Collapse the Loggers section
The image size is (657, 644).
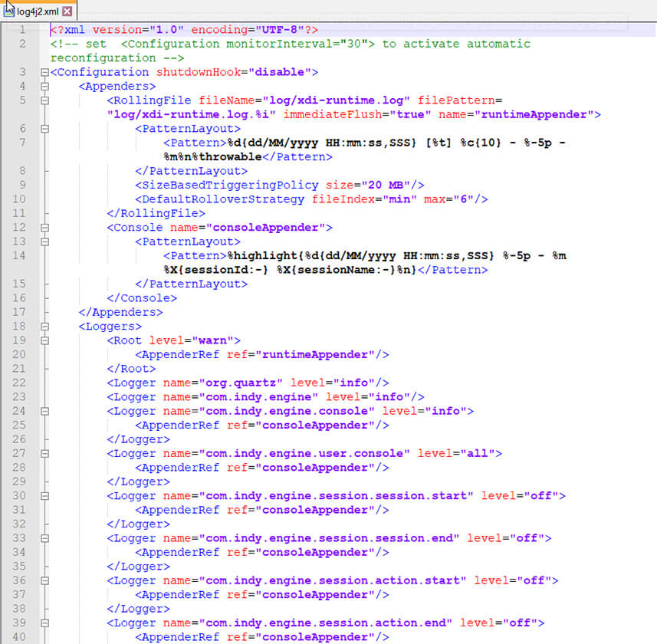click(x=44, y=326)
